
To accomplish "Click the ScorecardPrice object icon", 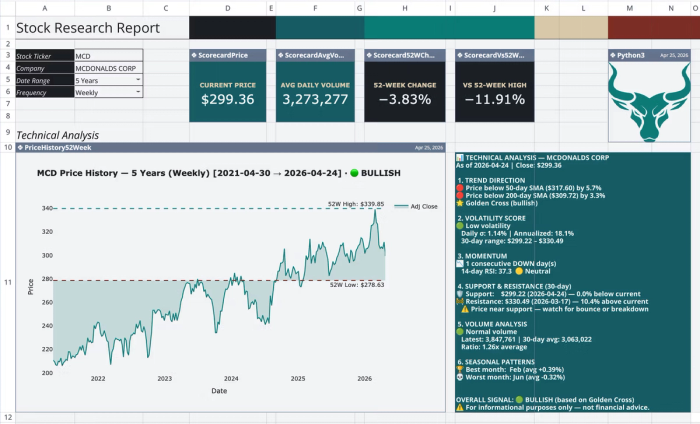I will (194, 55).
